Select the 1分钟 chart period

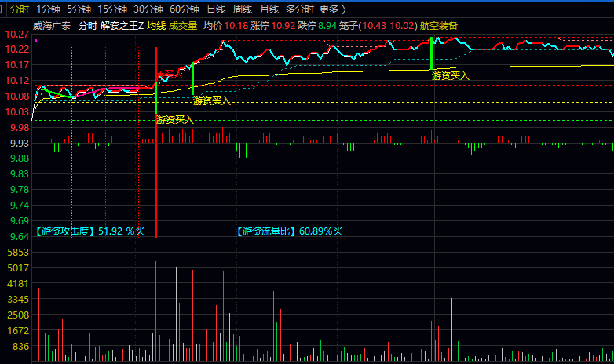point(48,9)
